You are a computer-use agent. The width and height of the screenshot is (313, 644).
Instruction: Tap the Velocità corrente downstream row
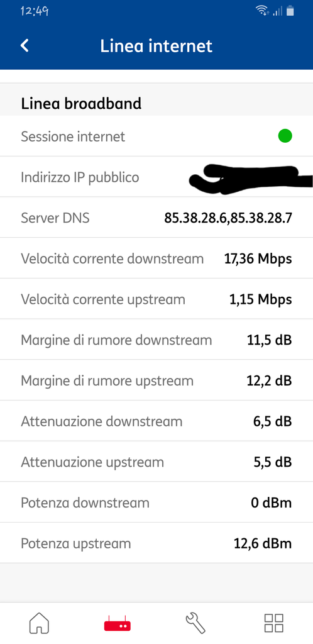(x=156, y=258)
